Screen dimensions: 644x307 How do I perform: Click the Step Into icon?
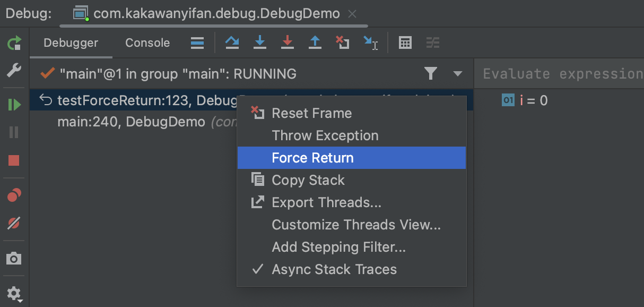click(x=259, y=42)
